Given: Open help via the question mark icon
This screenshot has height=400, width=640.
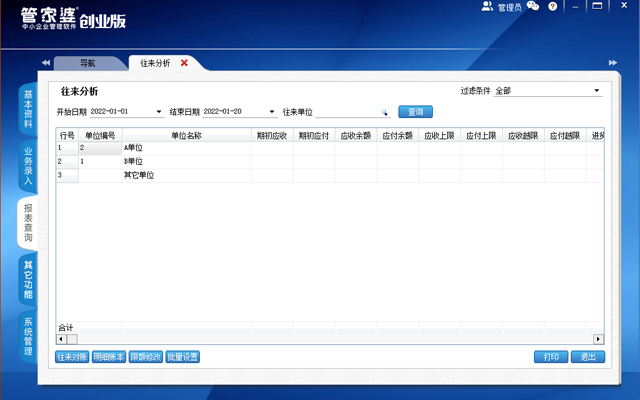Looking at the screenshot, I should 552,6.
